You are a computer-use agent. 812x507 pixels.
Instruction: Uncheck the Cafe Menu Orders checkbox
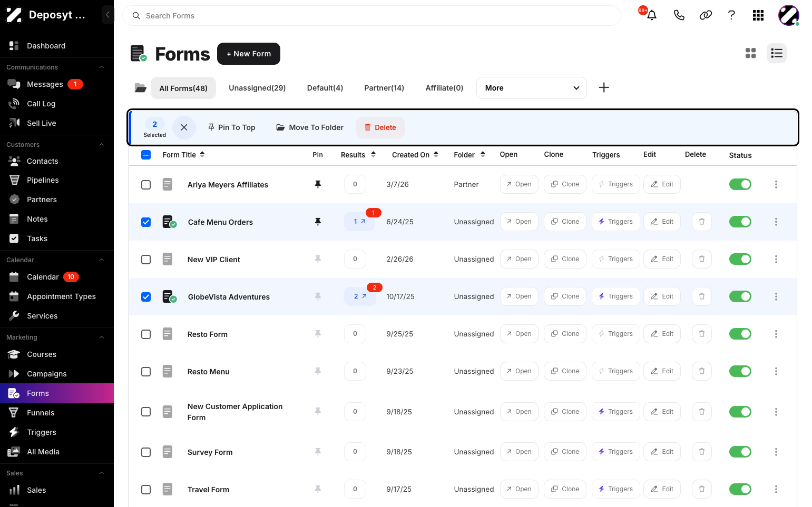point(146,222)
